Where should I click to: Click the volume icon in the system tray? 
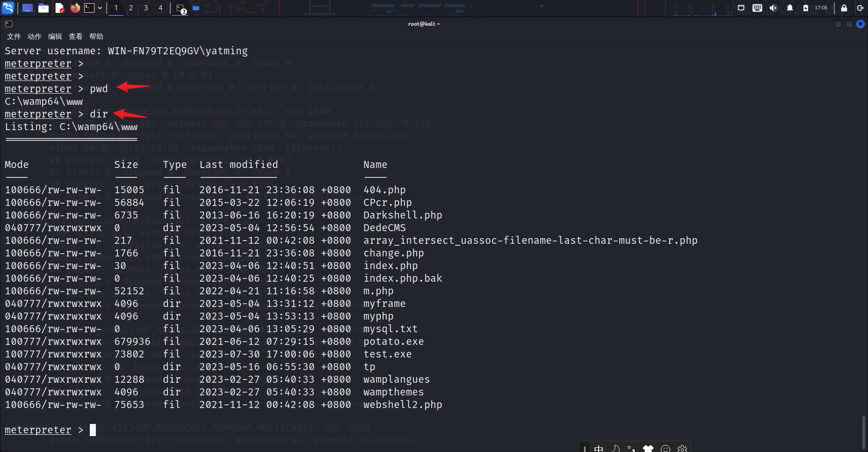tap(773, 7)
